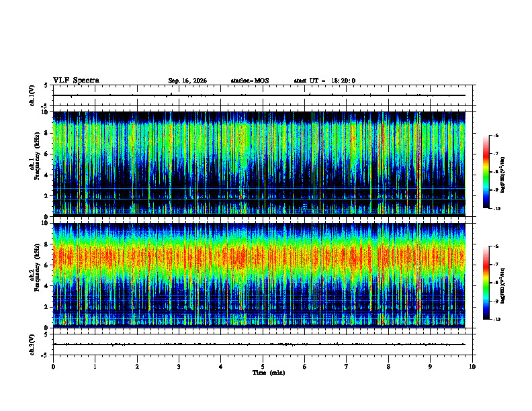
Task: Click the ch.1 Frequency (kHz) axis label
Action: coord(35,164)
